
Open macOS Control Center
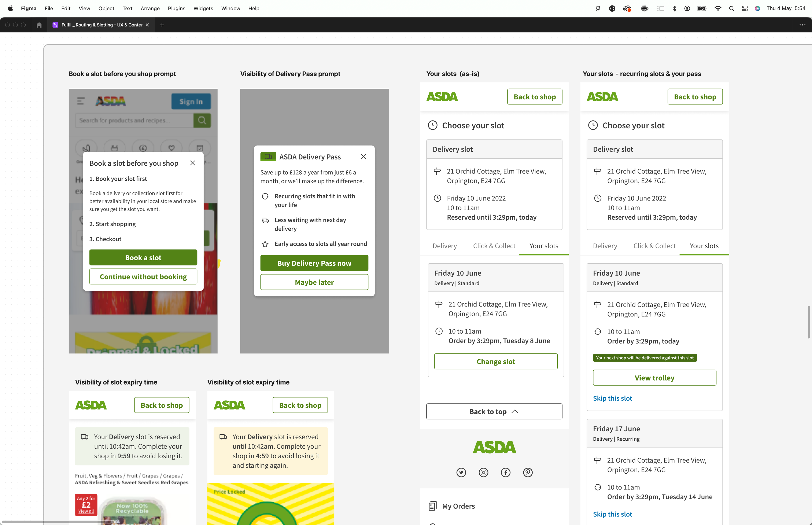[745, 8]
